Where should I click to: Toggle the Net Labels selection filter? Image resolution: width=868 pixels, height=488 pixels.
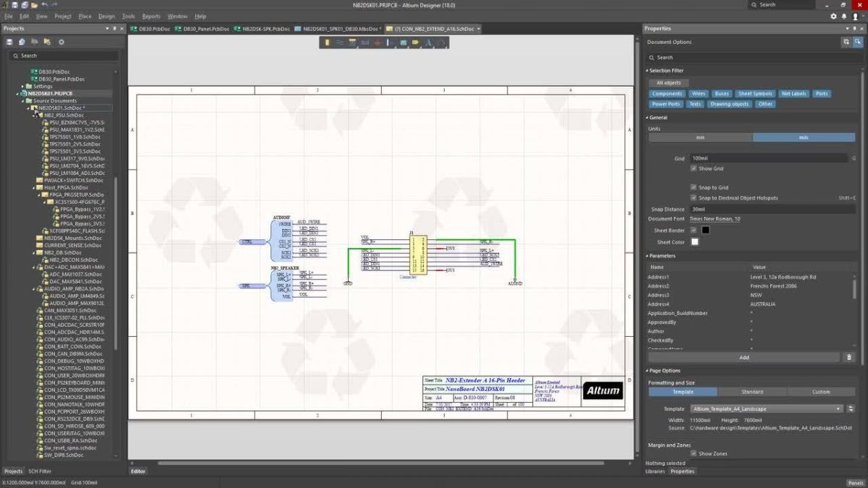pos(793,93)
